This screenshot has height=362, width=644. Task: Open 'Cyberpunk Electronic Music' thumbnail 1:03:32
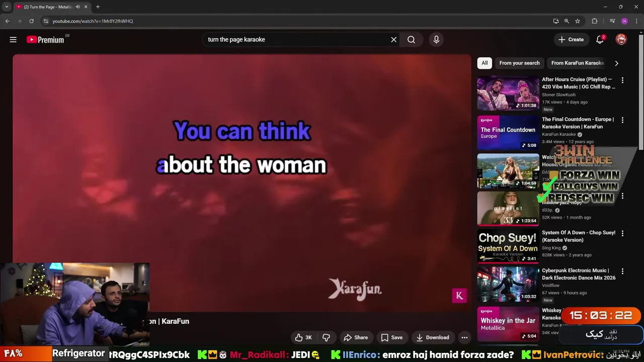[x=508, y=284]
